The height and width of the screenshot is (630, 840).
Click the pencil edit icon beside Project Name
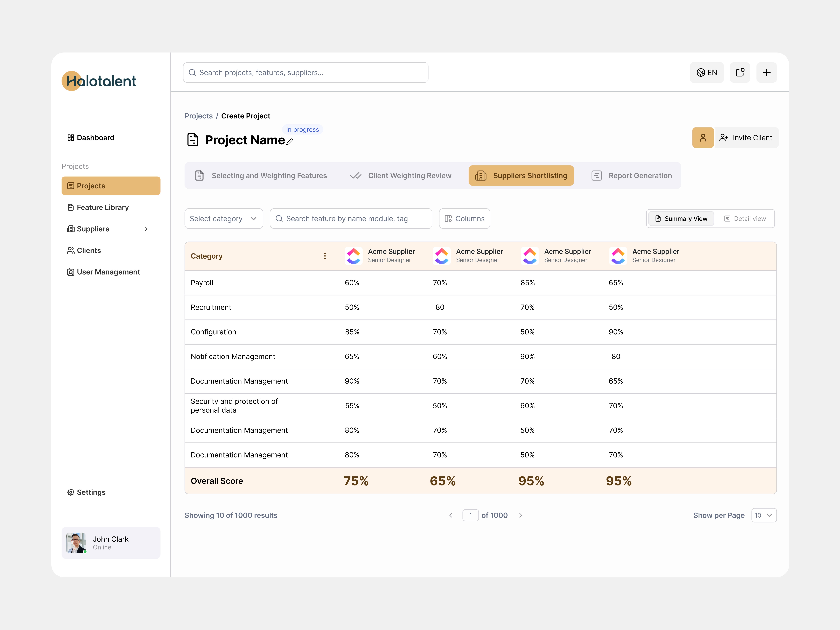click(x=290, y=142)
